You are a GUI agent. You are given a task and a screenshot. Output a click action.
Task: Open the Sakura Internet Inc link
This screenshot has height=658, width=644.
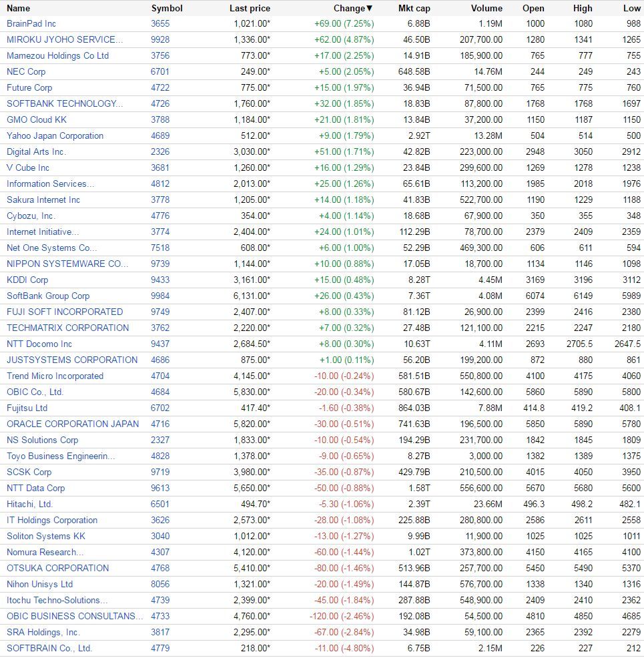click(x=43, y=200)
